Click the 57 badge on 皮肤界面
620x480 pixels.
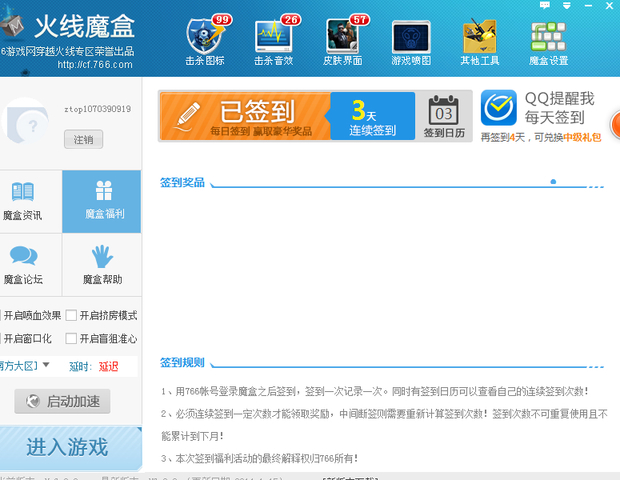point(359,20)
